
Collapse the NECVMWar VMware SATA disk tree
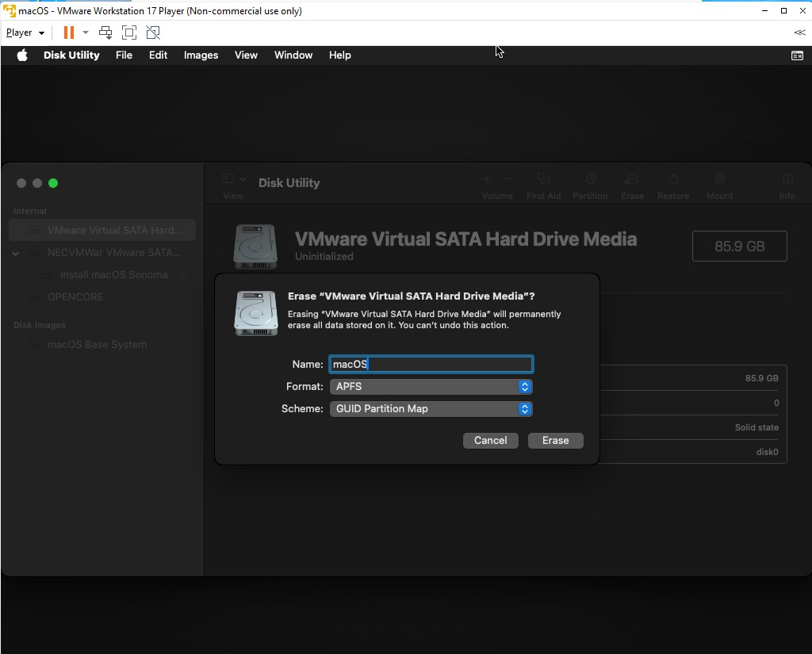[x=16, y=253]
